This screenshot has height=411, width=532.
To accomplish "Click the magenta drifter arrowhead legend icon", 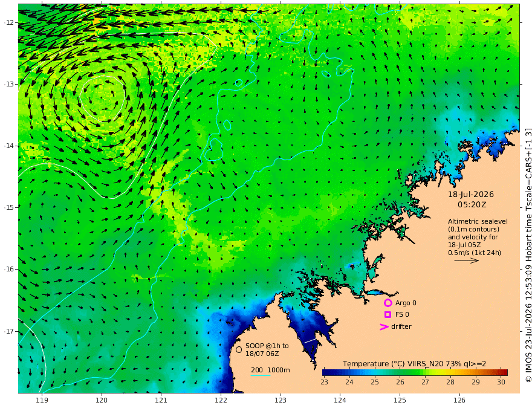I will [384, 326].
